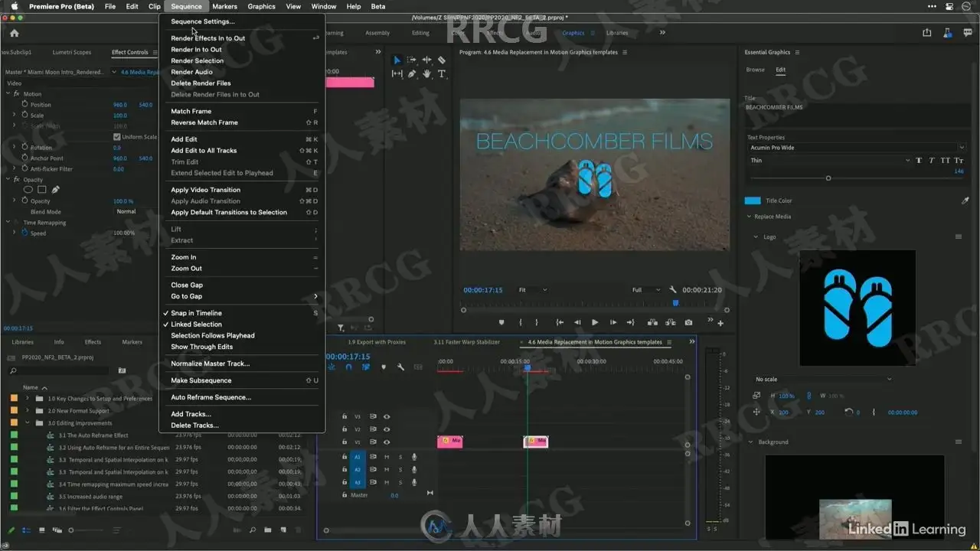Toggle lock on track V1
Screen dimensions: 980x551
click(x=345, y=442)
